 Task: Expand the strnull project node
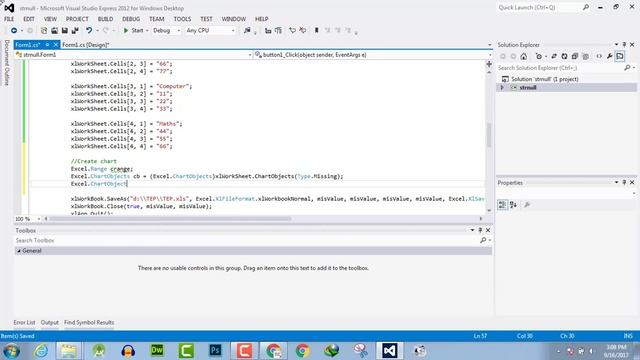[502, 88]
